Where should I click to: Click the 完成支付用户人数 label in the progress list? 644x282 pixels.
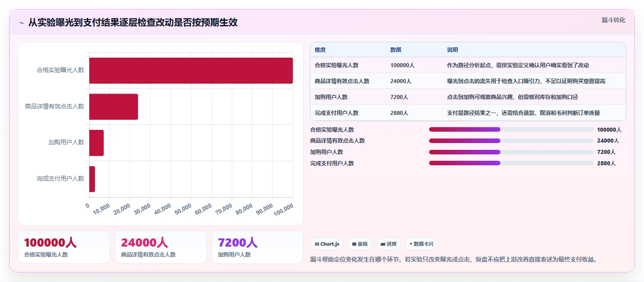click(332, 163)
